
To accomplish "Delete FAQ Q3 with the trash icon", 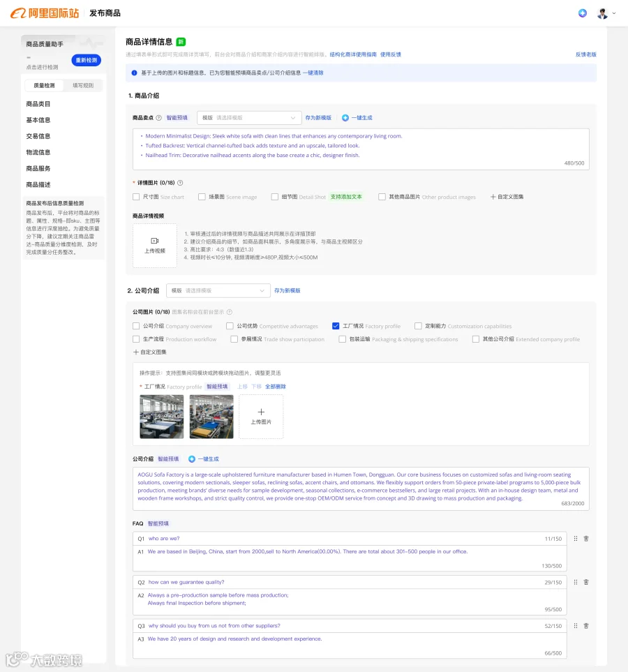I will 586,626.
